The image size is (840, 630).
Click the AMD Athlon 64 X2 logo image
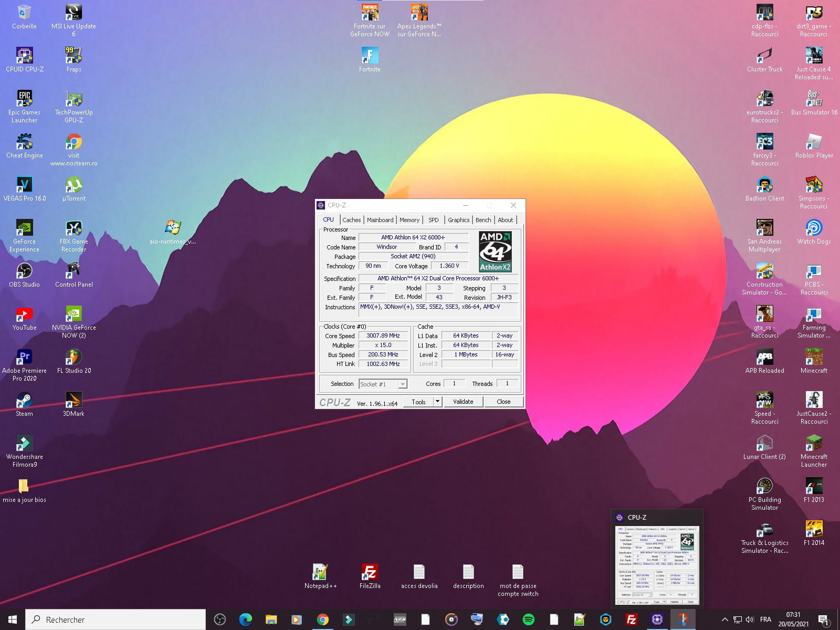click(495, 251)
